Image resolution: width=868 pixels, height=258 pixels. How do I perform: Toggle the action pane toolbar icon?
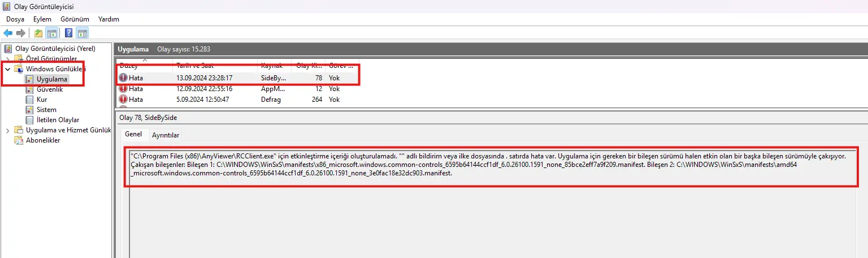pyautogui.click(x=83, y=33)
